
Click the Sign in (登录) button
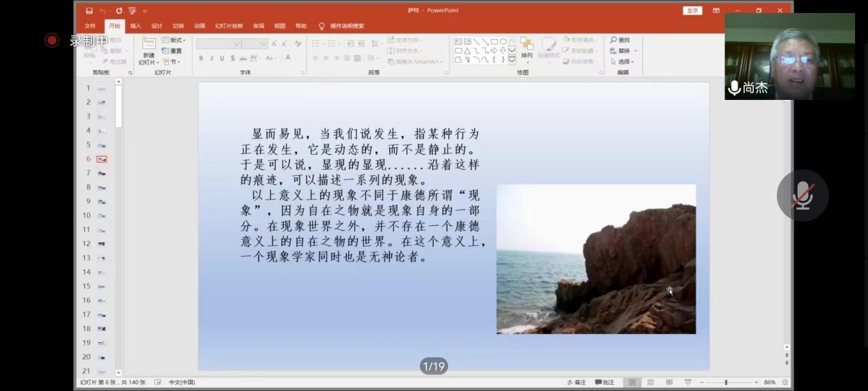click(x=692, y=11)
